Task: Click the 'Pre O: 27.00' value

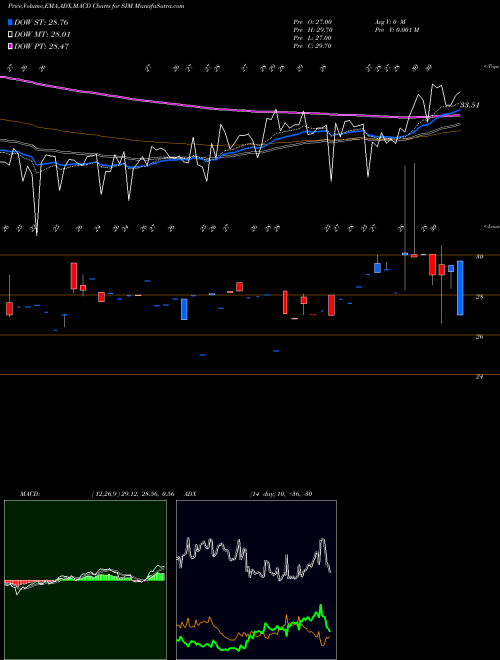Action: 312,22
